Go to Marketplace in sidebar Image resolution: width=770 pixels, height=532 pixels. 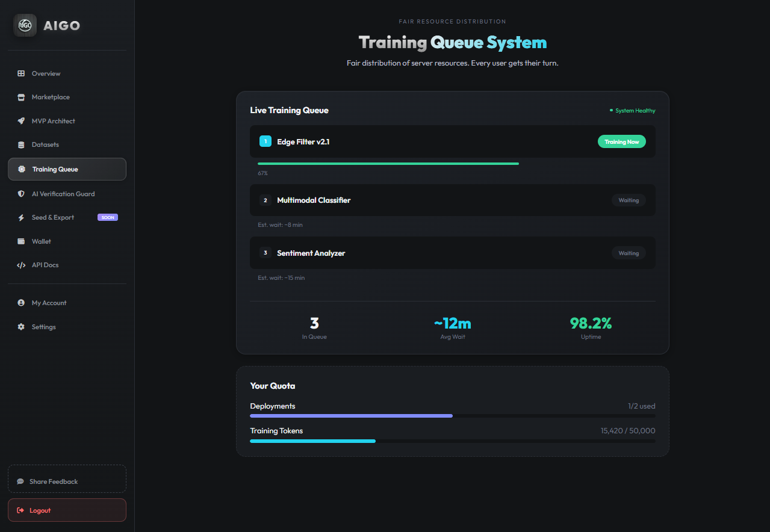67,97
